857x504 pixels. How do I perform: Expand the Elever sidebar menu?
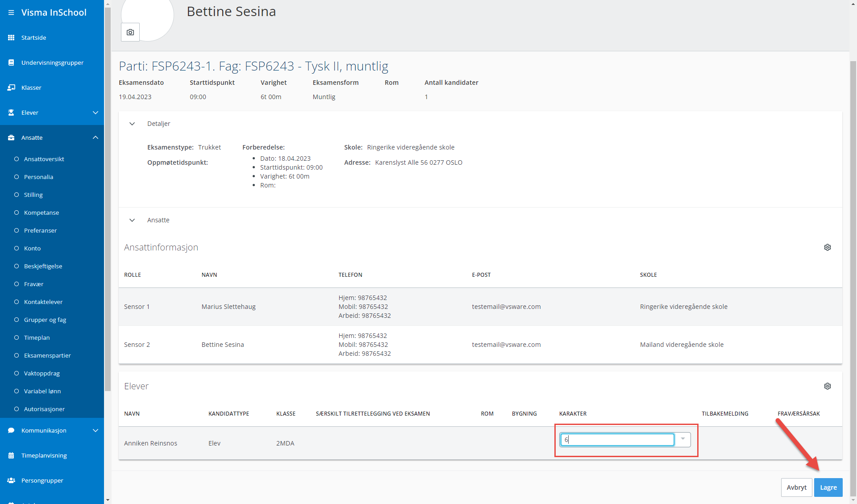95,112
